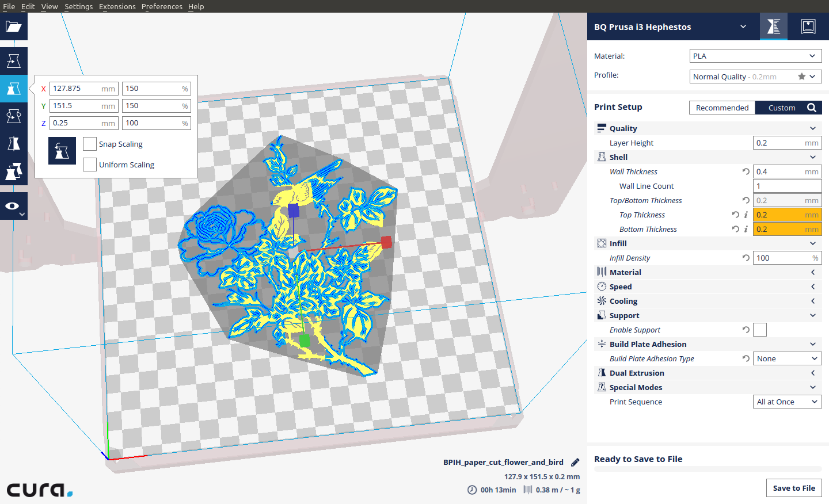Open the Material PLA dropdown
This screenshot has width=829, height=504.
point(755,56)
